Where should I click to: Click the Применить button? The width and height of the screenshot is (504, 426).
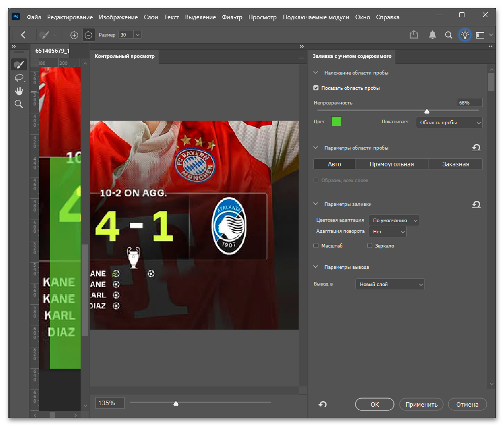pyautogui.click(x=421, y=405)
